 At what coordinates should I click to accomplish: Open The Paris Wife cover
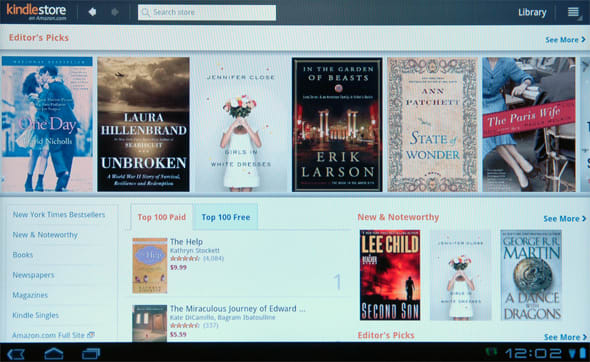click(x=529, y=124)
